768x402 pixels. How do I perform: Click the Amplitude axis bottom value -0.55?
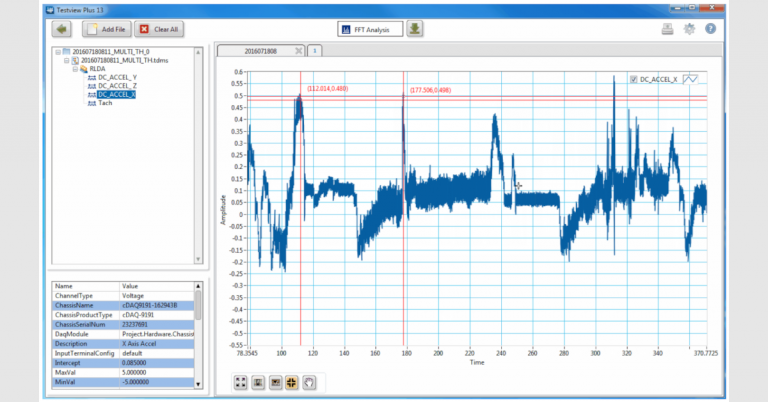236,345
